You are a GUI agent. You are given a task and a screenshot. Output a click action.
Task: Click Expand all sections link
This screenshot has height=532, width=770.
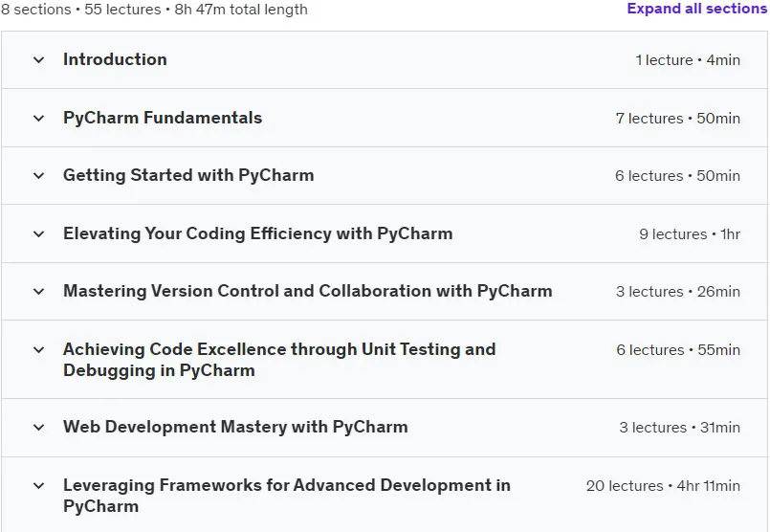pos(697,9)
